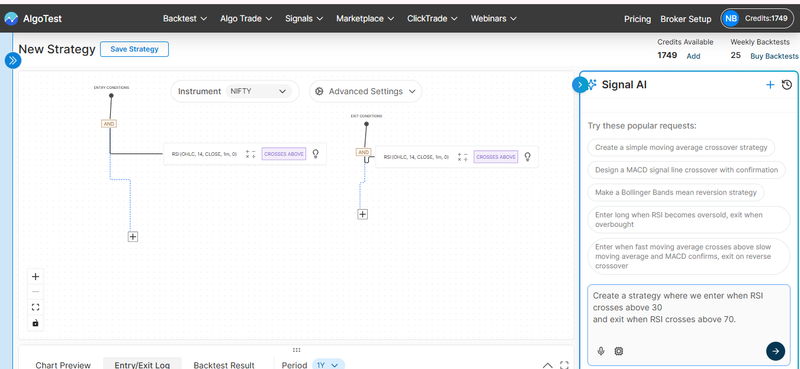Zoom out the strategy canvas
Image resolution: width=800 pixels, height=369 pixels.
click(x=35, y=292)
